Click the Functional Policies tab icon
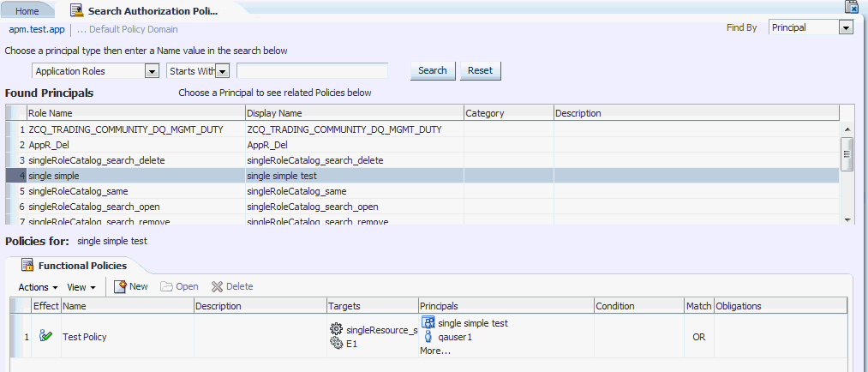The height and width of the screenshot is (372, 868). (x=27, y=266)
